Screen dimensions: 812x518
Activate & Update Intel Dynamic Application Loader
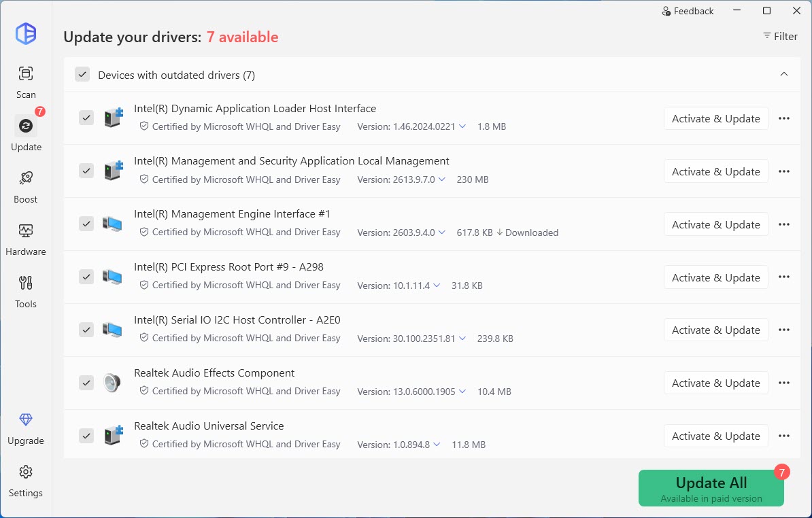(x=715, y=118)
